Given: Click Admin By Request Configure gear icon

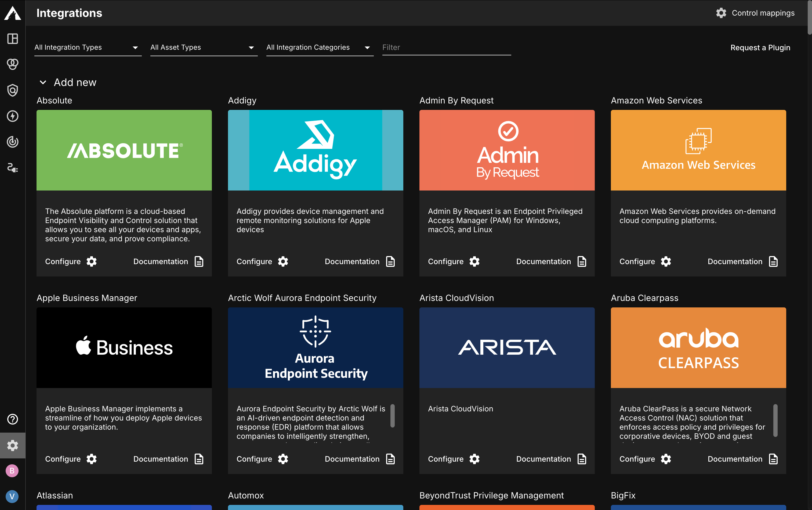Looking at the screenshot, I should click(474, 261).
